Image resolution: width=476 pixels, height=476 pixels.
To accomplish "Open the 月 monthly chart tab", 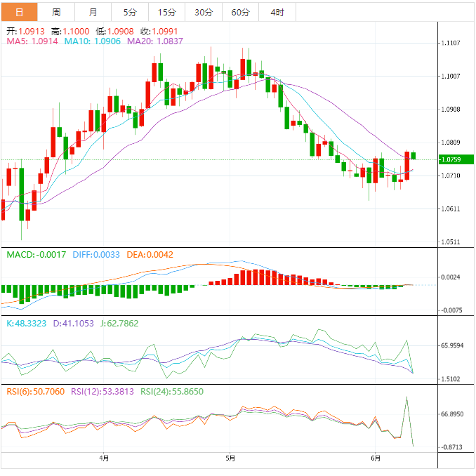I will pos(93,12).
